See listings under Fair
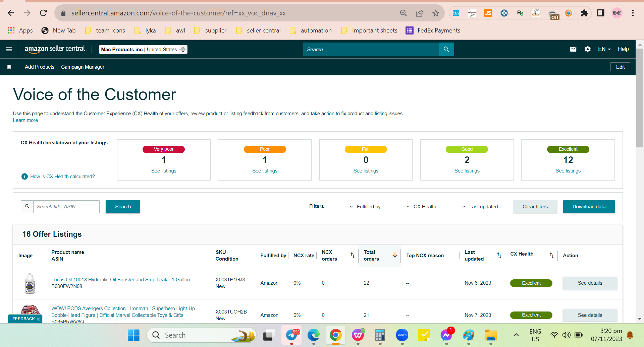This screenshot has width=644, height=347. point(366,171)
